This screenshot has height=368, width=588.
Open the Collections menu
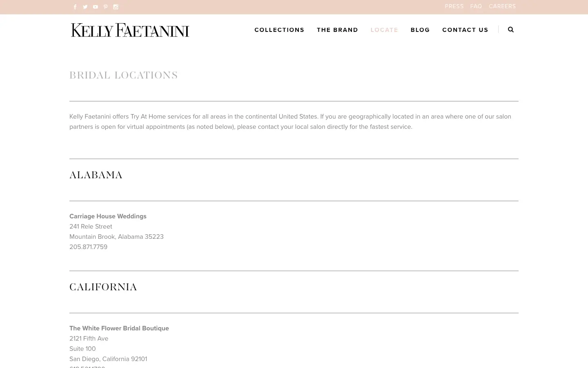pyautogui.click(x=279, y=30)
